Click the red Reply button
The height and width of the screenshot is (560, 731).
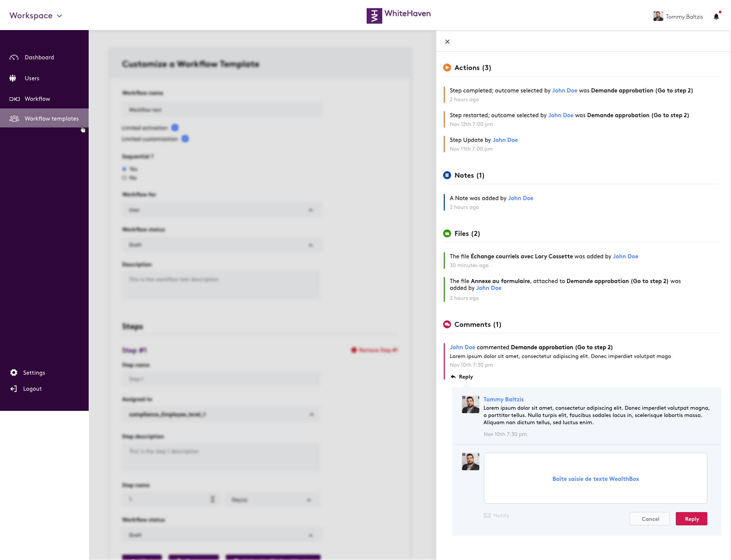691,519
